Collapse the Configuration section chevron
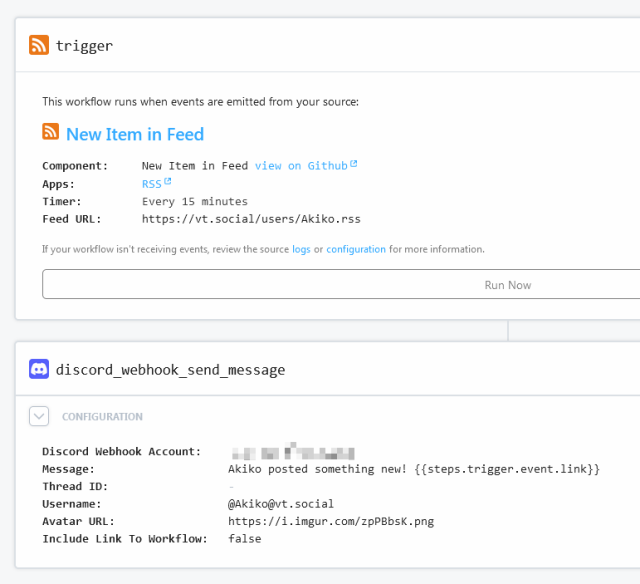Screen dimensions: 640x584 click(x=39, y=416)
